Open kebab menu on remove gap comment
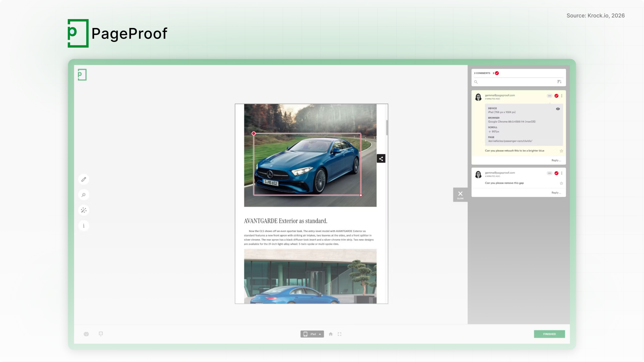The height and width of the screenshot is (362, 644). click(x=562, y=173)
